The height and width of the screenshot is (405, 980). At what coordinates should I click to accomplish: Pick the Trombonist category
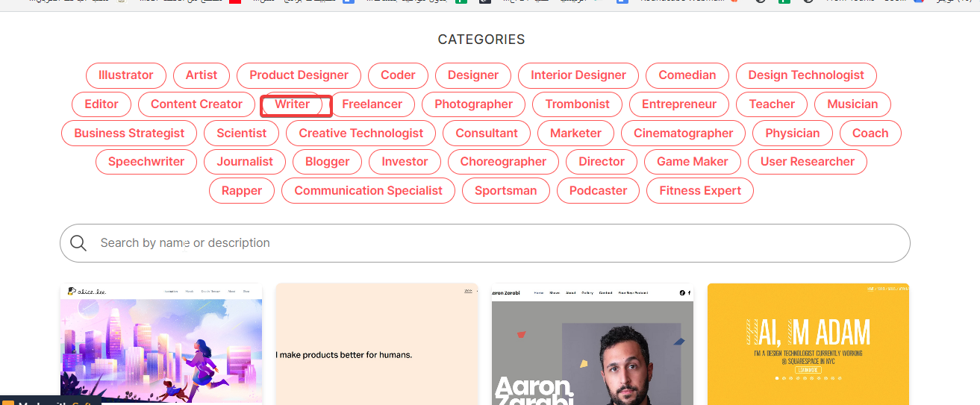pyautogui.click(x=577, y=104)
